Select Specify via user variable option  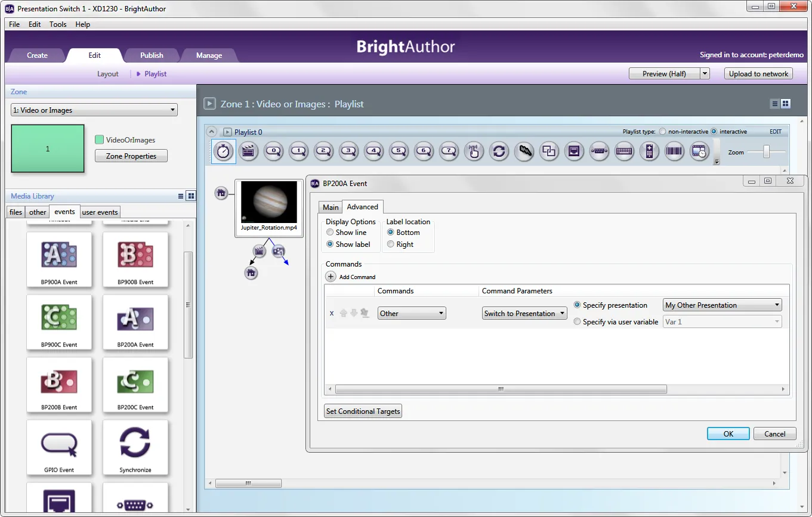pos(577,322)
